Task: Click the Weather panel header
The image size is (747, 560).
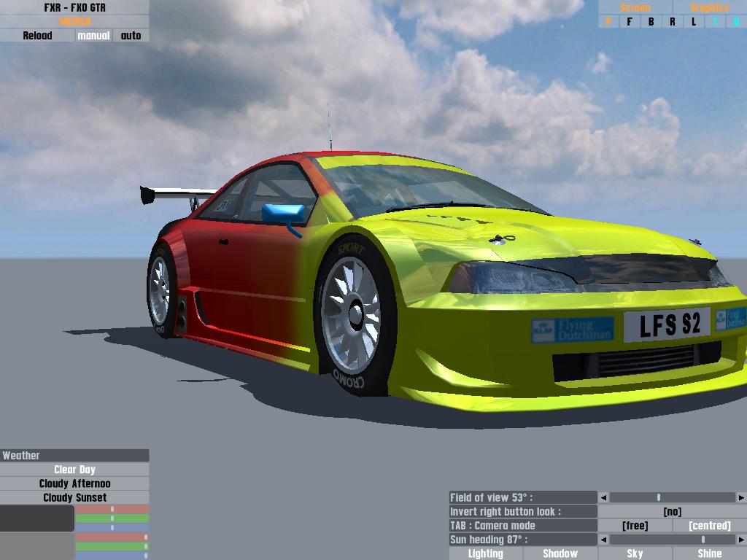Action: pyautogui.click(x=74, y=455)
